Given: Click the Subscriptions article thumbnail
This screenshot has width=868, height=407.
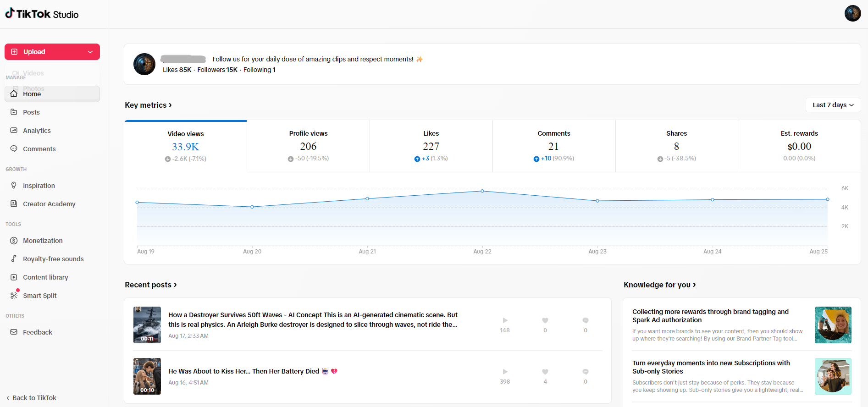Looking at the screenshot, I should (833, 376).
